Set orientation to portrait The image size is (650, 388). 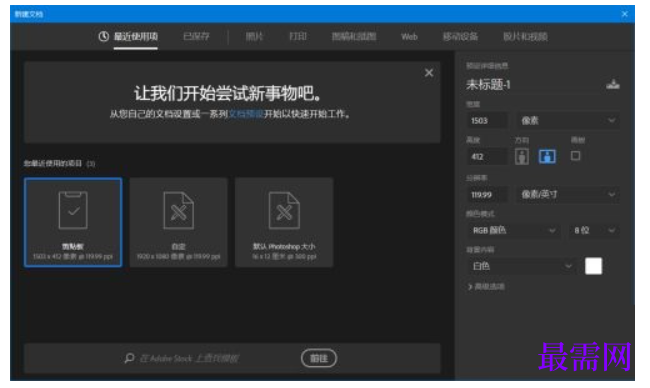522,157
